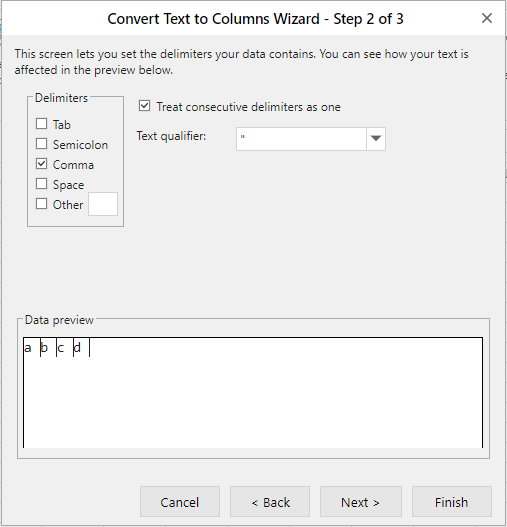Close the Convert Text to Columns Wizard

pyautogui.click(x=486, y=18)
